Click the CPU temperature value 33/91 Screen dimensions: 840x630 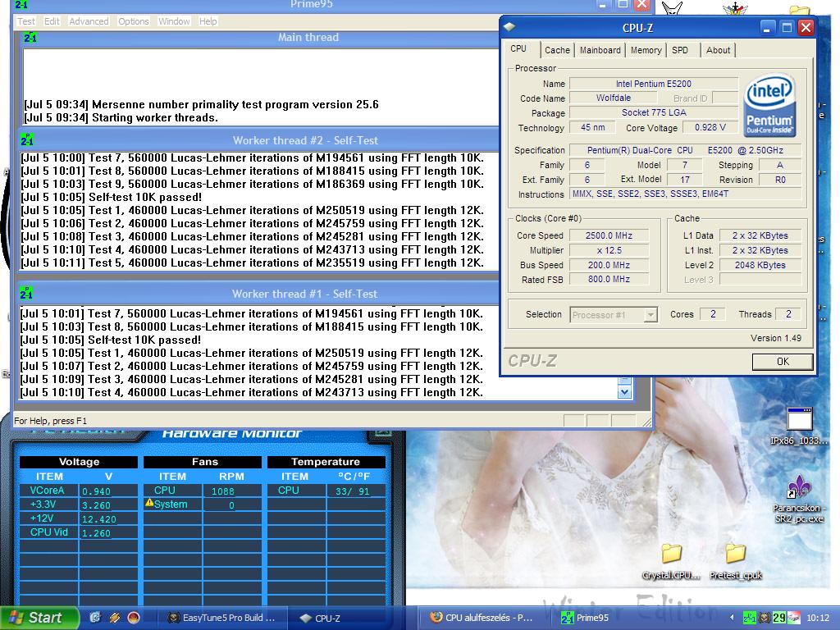[x=352, y=491]
